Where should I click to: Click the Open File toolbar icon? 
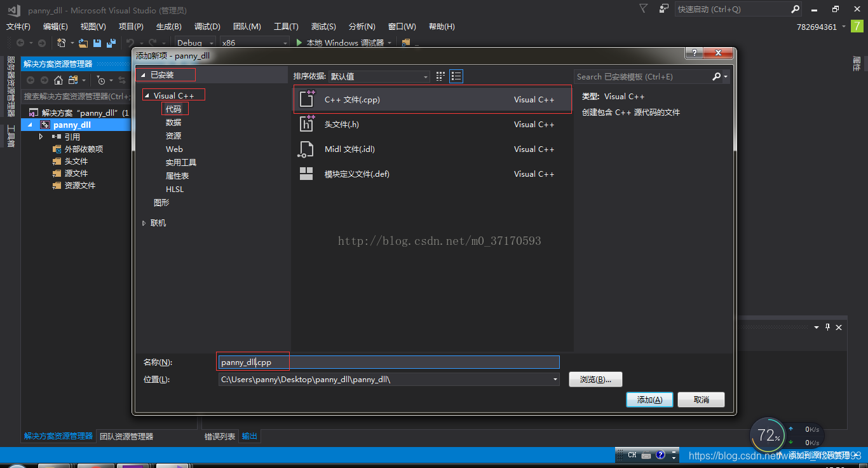pyautogui.click(x=83, y=43)
